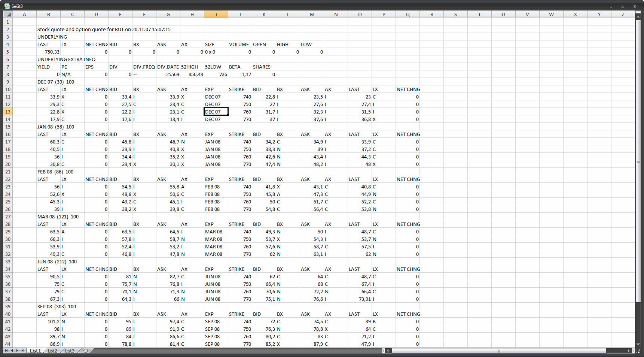This screenshot has height=357, width=644.
Task: Insert a new worksheet using the tab icon
Action: pyautogui.click(x=85, y=351)
